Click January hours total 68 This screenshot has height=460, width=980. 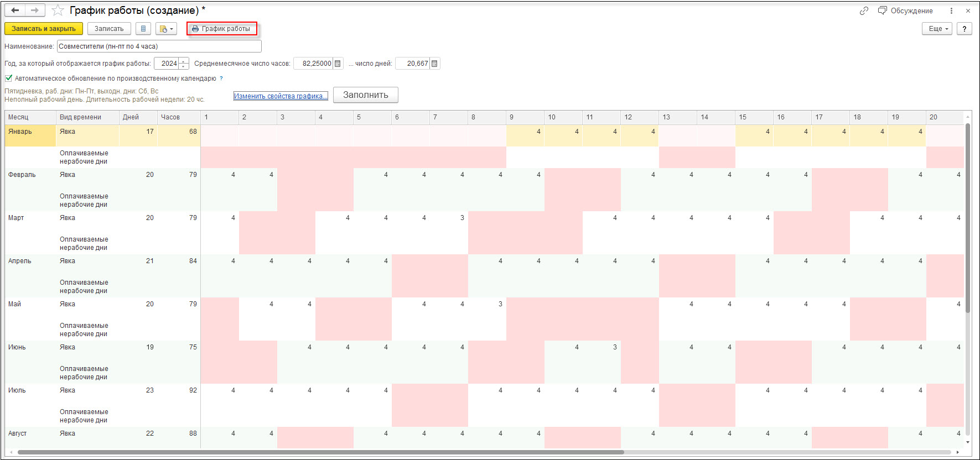pos(179,135)
